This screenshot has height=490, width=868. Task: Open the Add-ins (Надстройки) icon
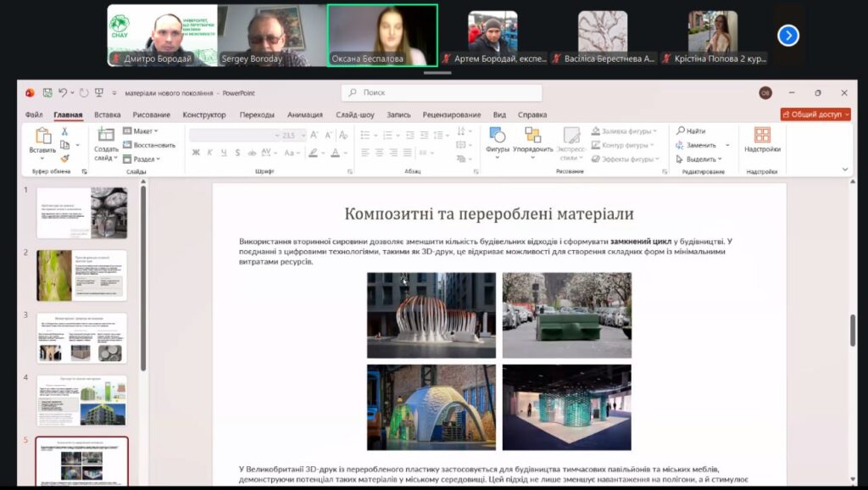(x=762, y=136)
